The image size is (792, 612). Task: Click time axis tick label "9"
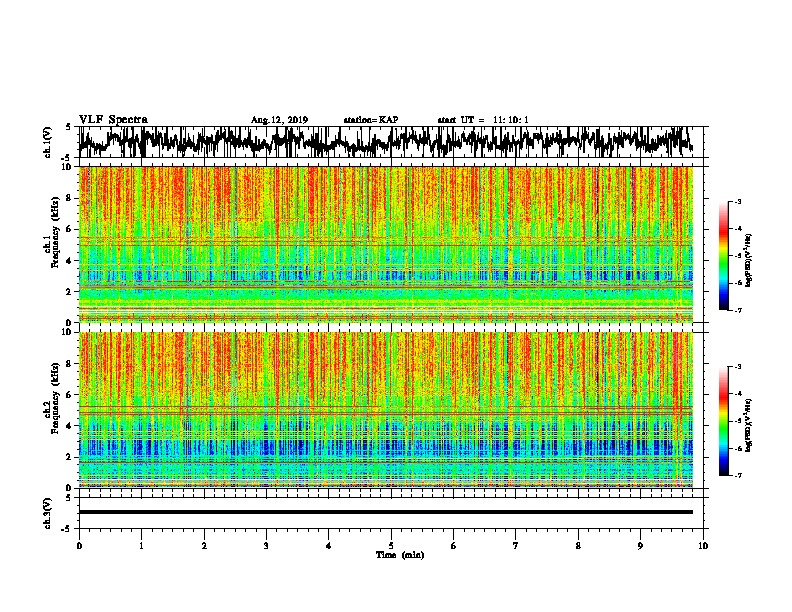pos(640,546)
